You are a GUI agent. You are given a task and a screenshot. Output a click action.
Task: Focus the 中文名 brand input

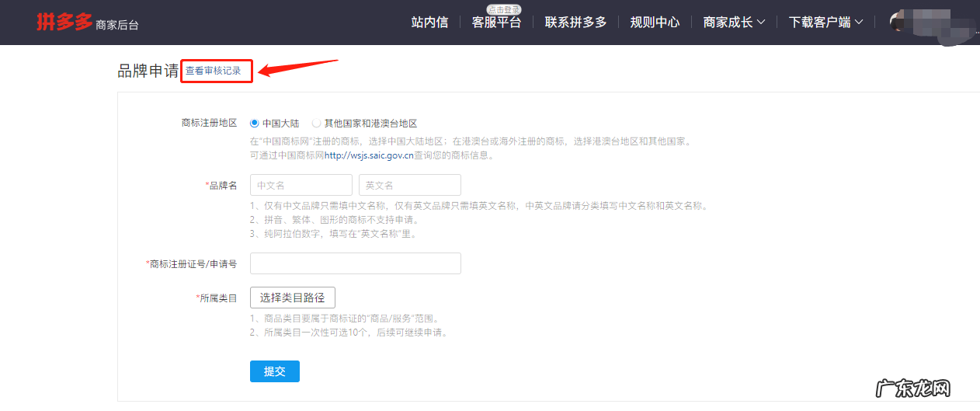pos(301,185)
